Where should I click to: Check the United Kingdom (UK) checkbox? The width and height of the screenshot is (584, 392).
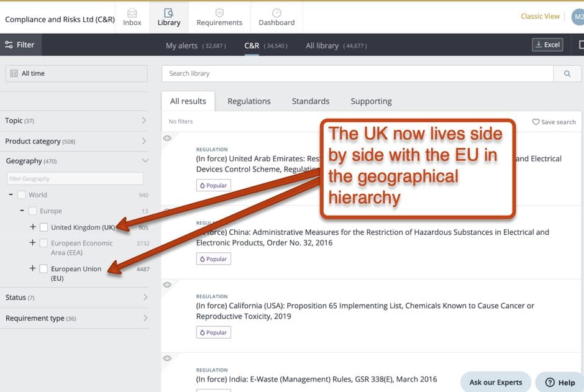pos(43,227)
